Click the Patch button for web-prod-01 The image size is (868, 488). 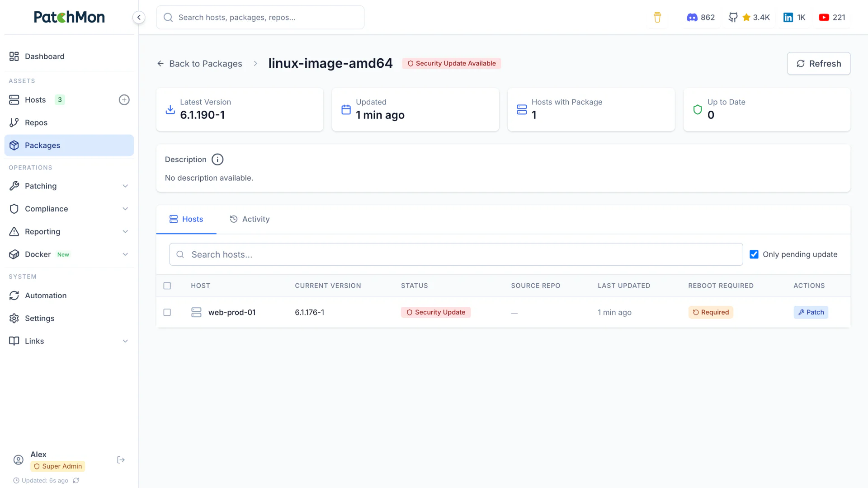coord(811,312)
